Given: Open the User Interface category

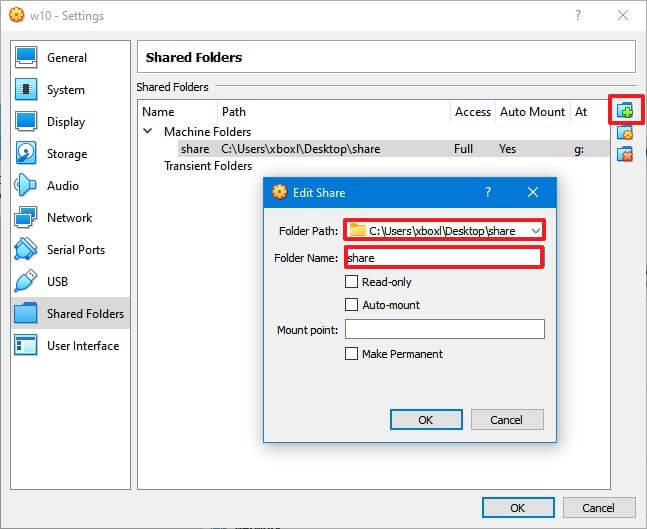Looking at the screenshot, I should point(70,345).
